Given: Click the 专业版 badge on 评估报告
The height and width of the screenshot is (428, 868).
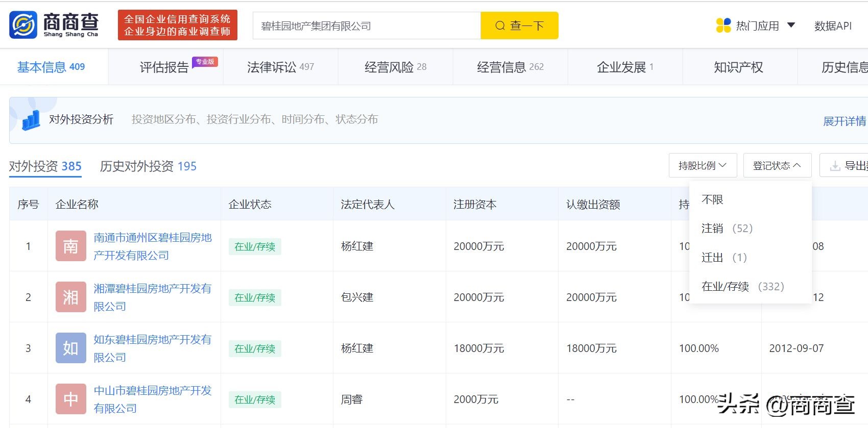Looking at the screenshot, I should pyautogui.click(x=205, y=62).
